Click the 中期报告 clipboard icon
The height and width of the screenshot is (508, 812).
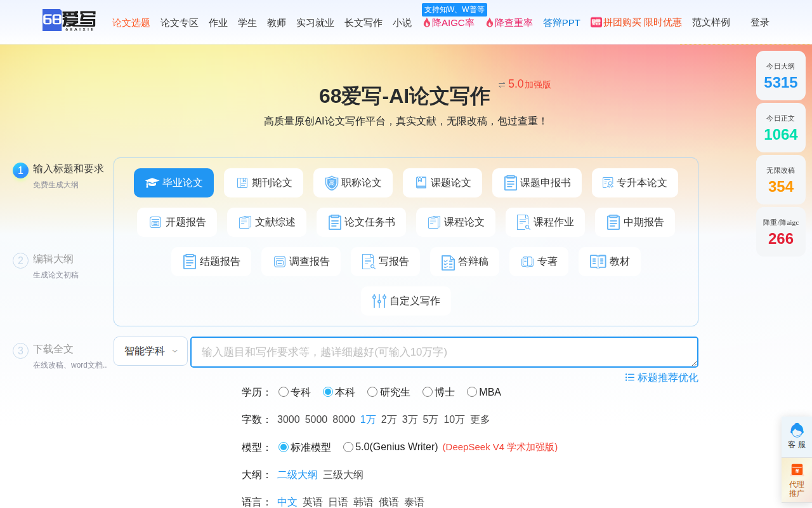tap(613, 222)
